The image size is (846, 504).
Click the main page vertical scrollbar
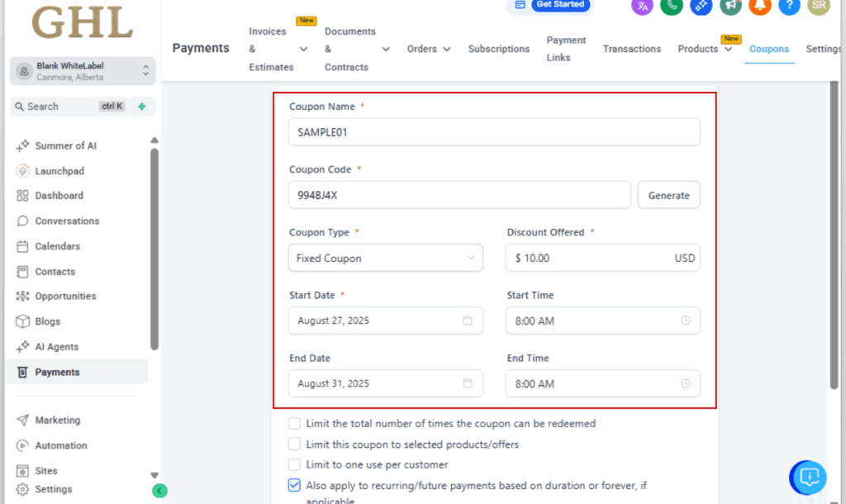(x=834, y=235)
